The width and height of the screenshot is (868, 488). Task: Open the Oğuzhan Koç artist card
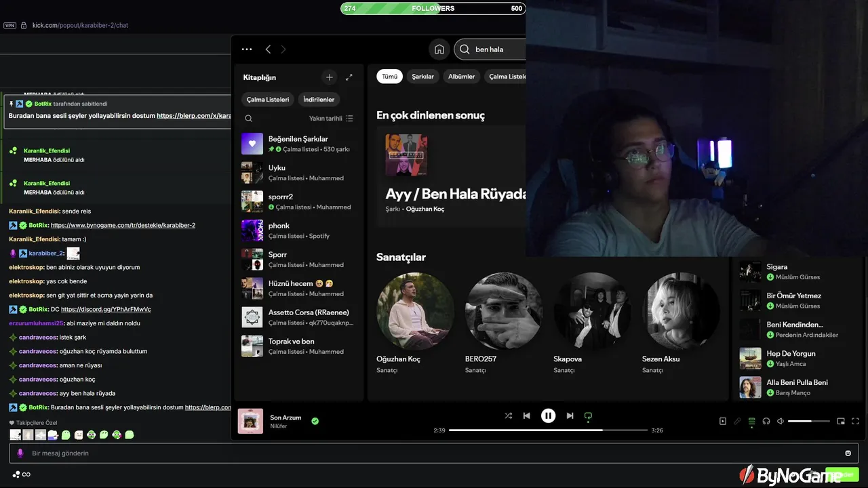pos(415,323)
